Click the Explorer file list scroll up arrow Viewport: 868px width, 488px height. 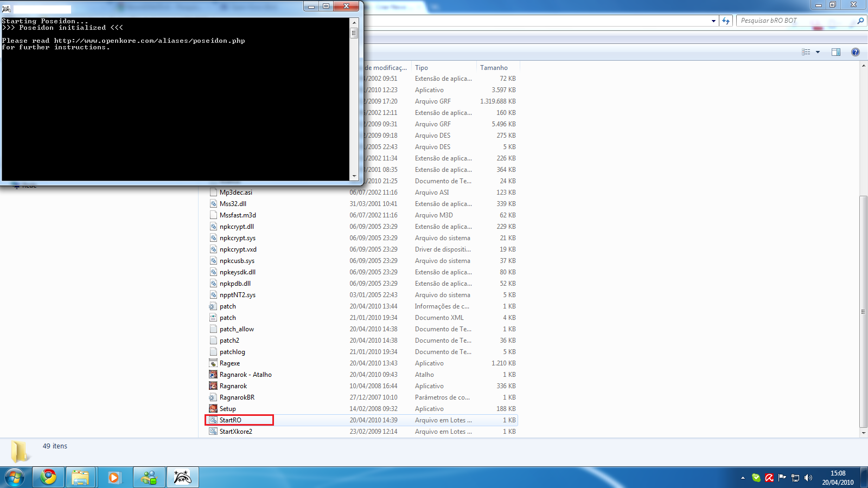click(x=863, y=66)
